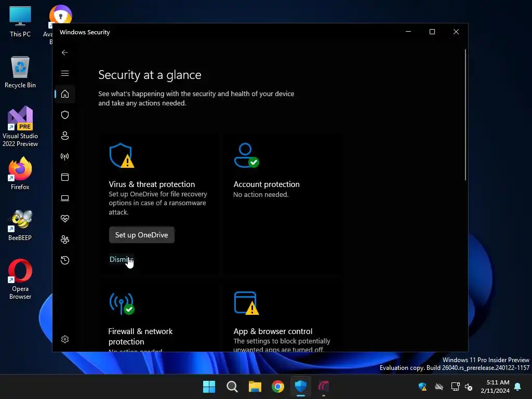
Task: Open App & browser control heading
Action: pos(273,331)
